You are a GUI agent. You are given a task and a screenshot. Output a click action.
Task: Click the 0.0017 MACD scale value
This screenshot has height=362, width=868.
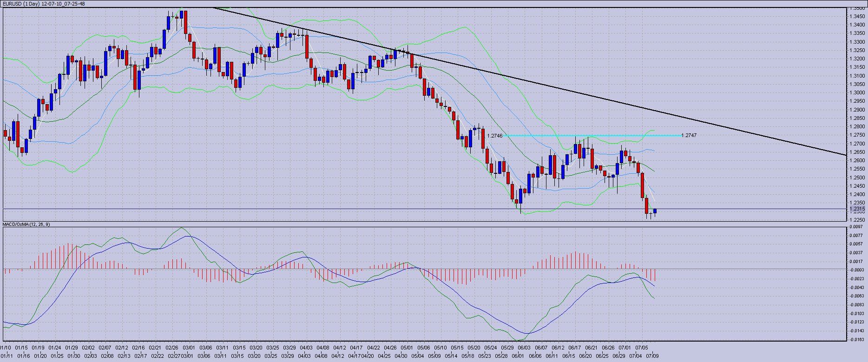click(856, 261)
